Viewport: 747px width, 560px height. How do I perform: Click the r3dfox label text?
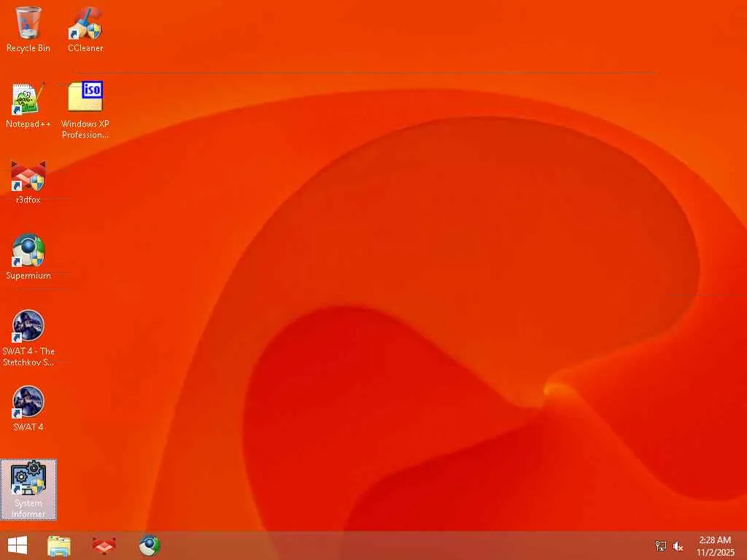click(28, 200)
